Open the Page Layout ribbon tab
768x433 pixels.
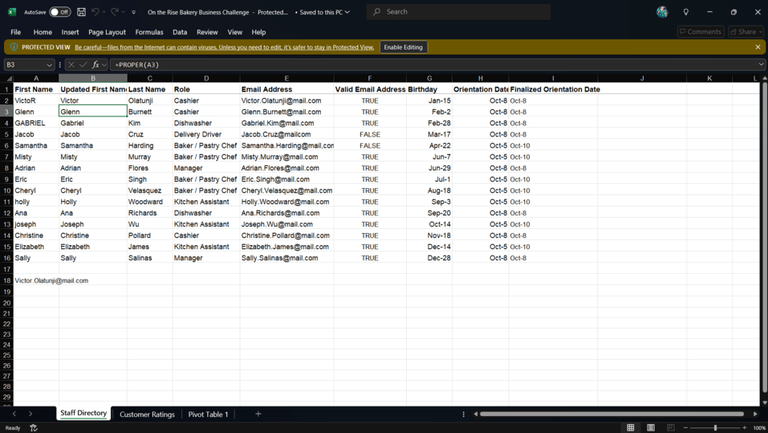click(x=107, y=32)
